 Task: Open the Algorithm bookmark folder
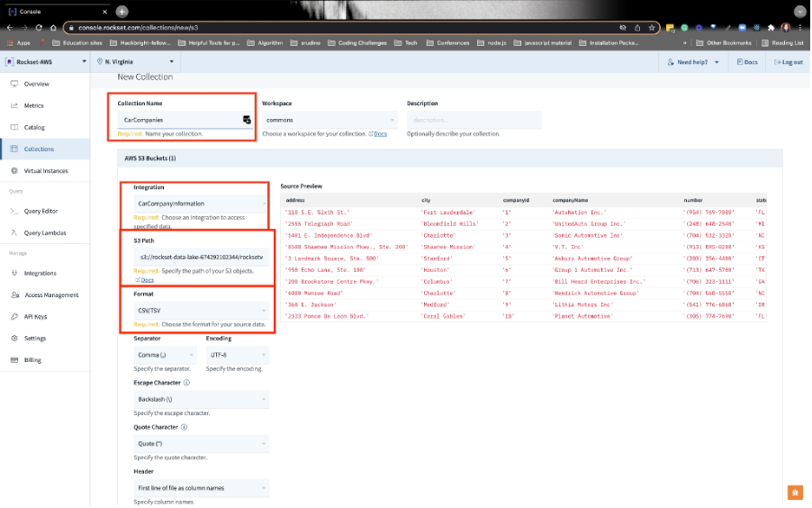pyautogui.click(x=265, y=43)
